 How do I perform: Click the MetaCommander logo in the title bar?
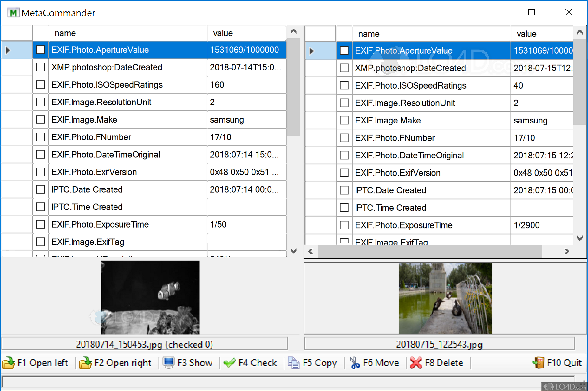13,12
